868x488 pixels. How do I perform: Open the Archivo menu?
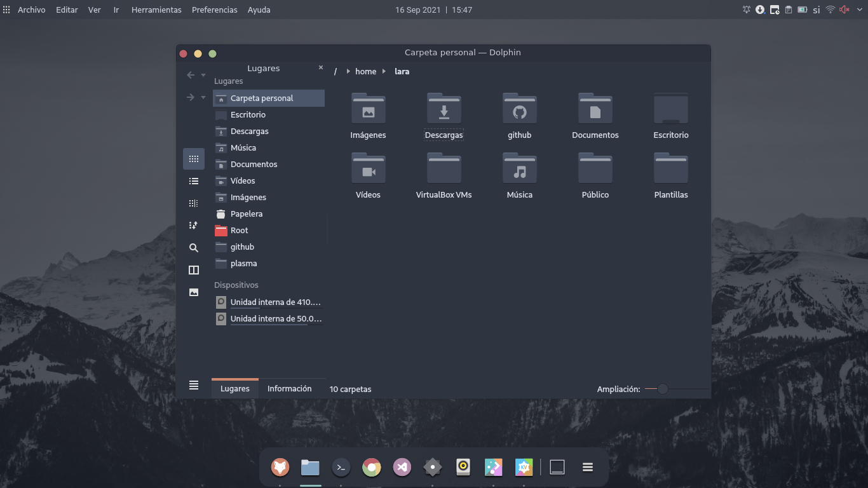click(31, 10)
